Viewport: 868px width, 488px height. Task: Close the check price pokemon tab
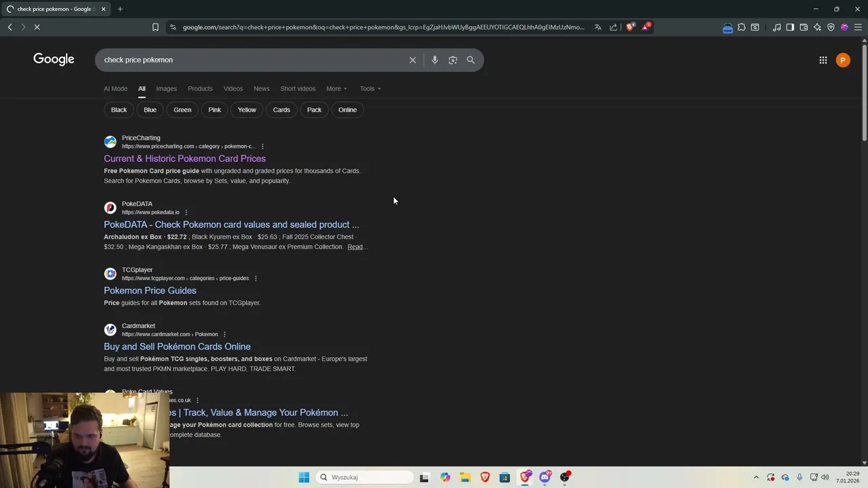pyautogui.click(x=104, y=9)
